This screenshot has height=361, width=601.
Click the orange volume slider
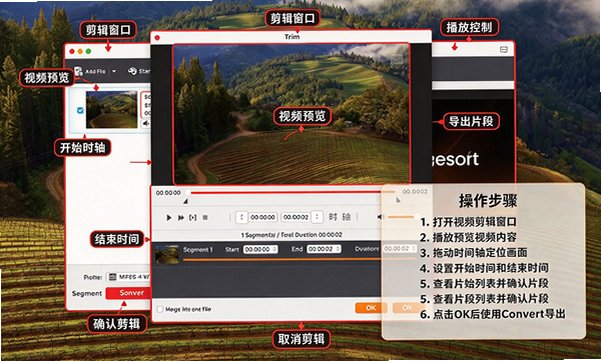[401, 217]
